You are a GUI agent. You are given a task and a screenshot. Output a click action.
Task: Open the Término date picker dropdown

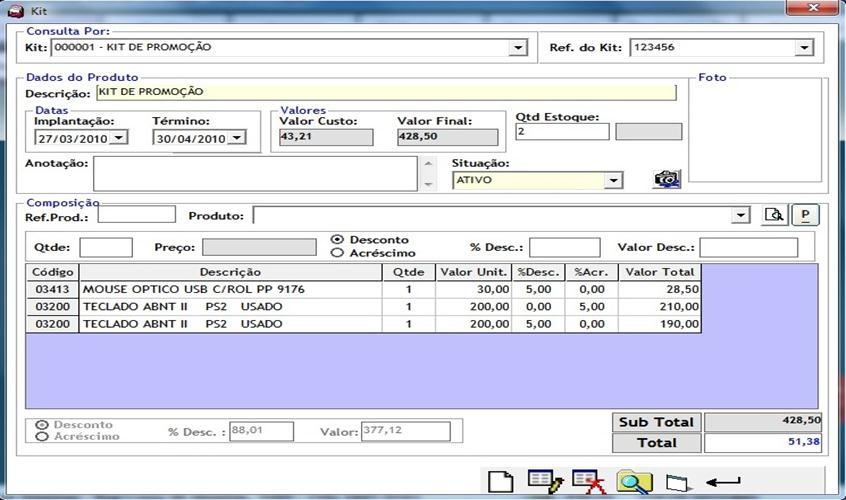click(x=236, y=138)
